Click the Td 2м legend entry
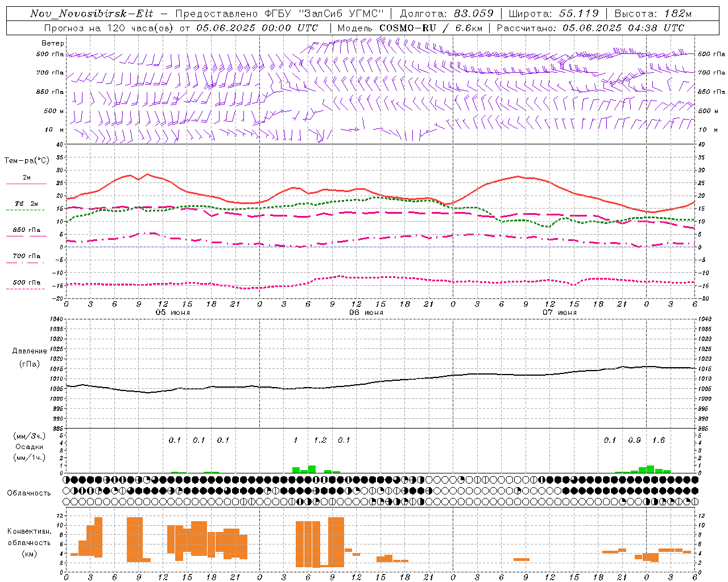Viewport: 728px width, 582px height. coord(26,203)
